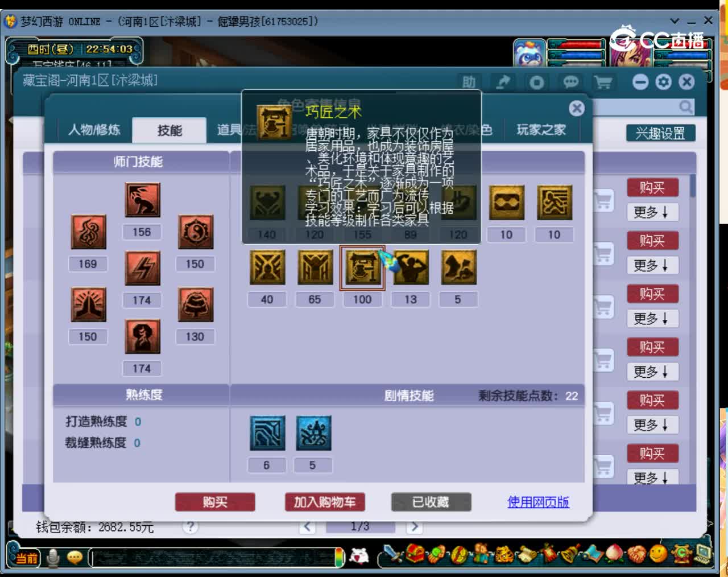Click the yellow smiley face icon in bottom toolbar
Screen dimensions: 728x577
pyautogui.click(x=659, y=554)
